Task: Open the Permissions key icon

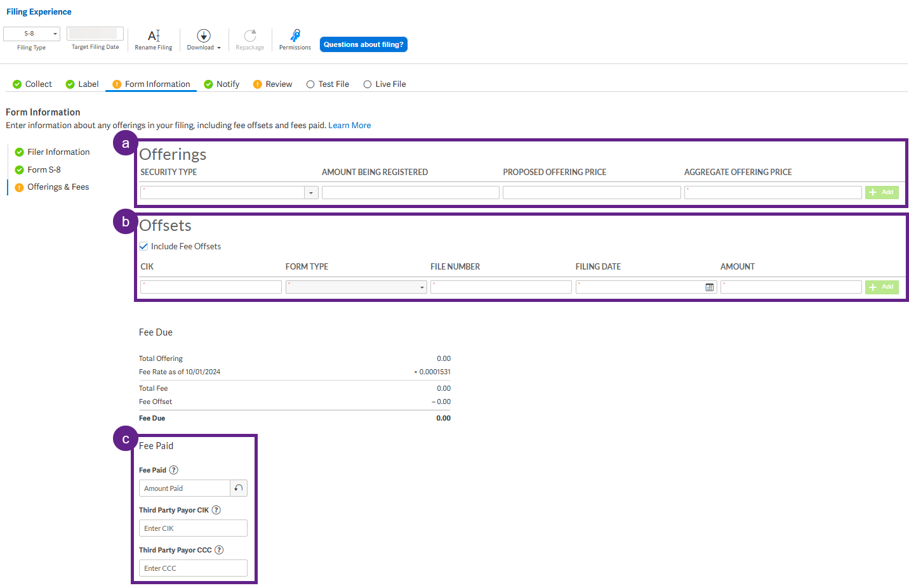Action: tap(295, 36)
